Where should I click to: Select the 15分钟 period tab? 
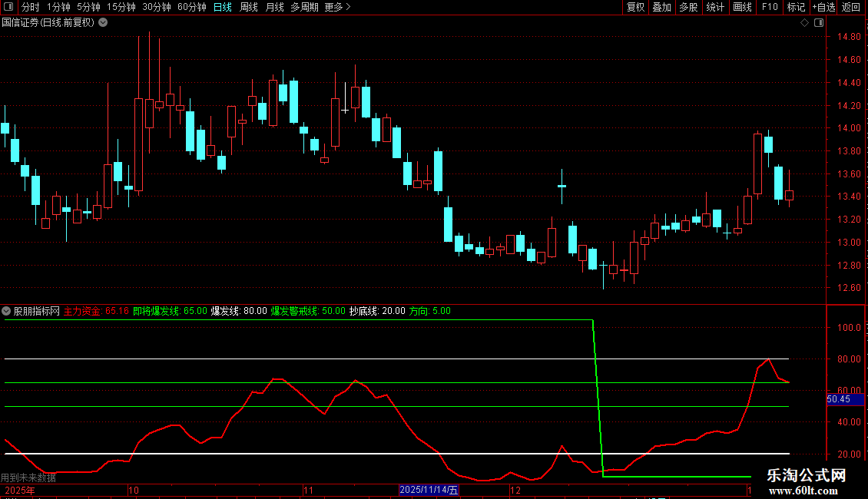(121, 7)
